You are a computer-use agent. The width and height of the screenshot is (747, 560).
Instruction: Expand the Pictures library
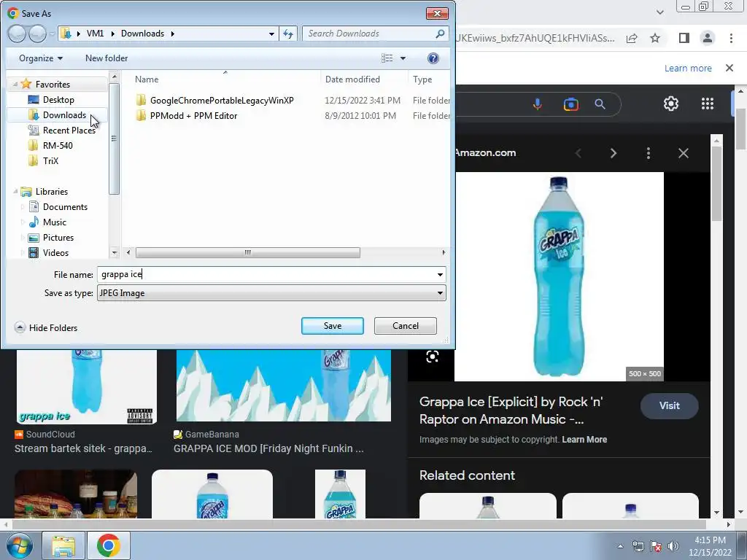(23, 237)
